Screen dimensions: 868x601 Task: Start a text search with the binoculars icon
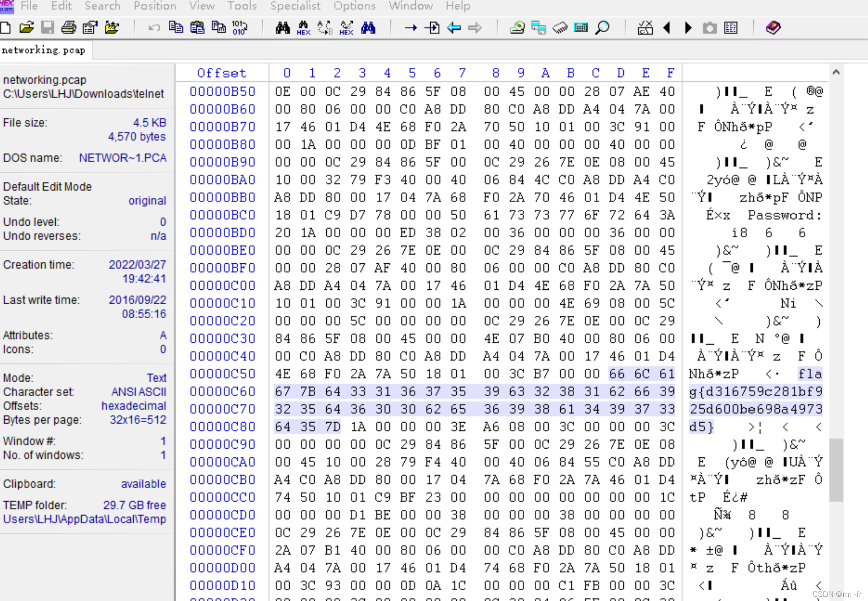pyautogui.click(x=282, y=28)
